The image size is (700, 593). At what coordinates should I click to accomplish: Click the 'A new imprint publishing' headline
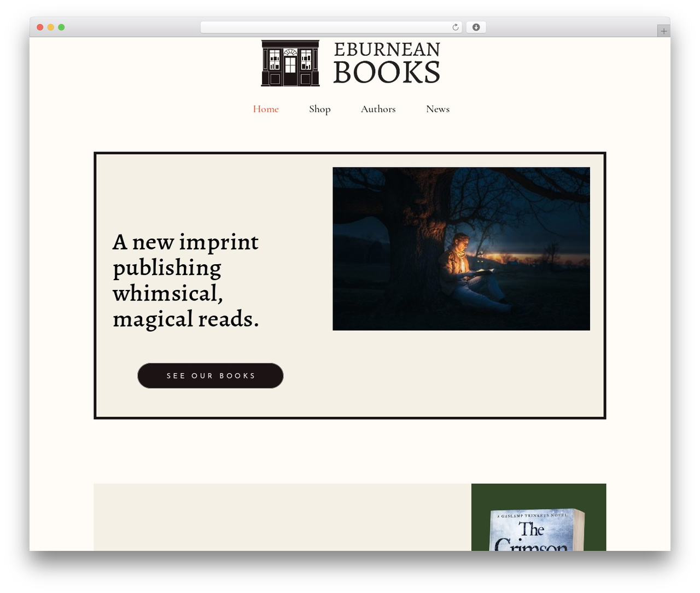click(x=185, y=281)
